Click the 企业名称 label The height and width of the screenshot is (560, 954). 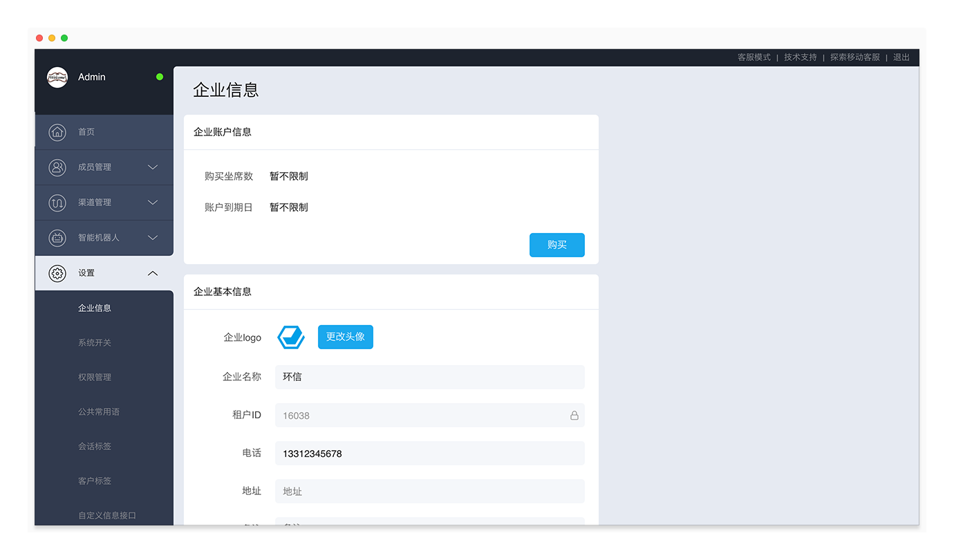(242, 377)
